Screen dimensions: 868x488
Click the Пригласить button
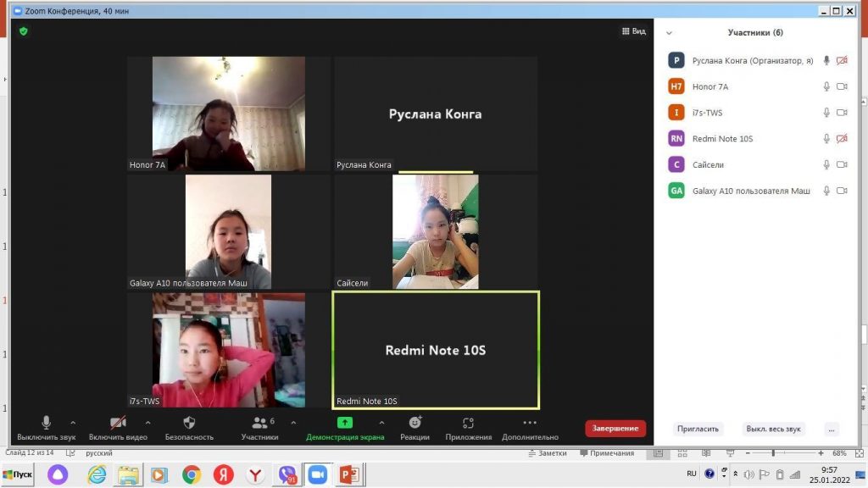click(698, 429)
